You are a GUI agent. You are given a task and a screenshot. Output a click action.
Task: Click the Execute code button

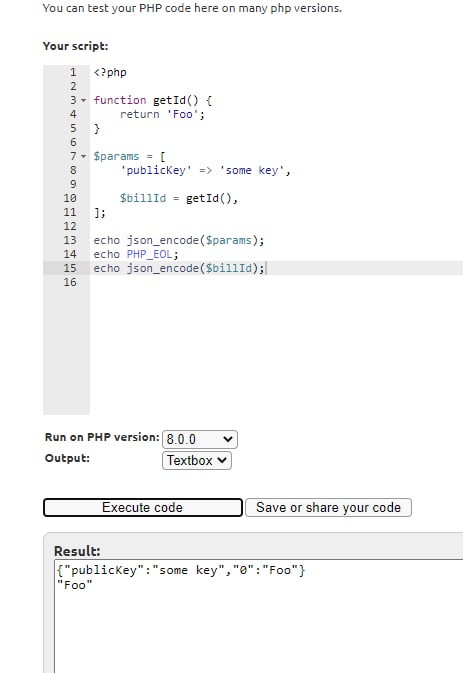[x=142, y=507]
